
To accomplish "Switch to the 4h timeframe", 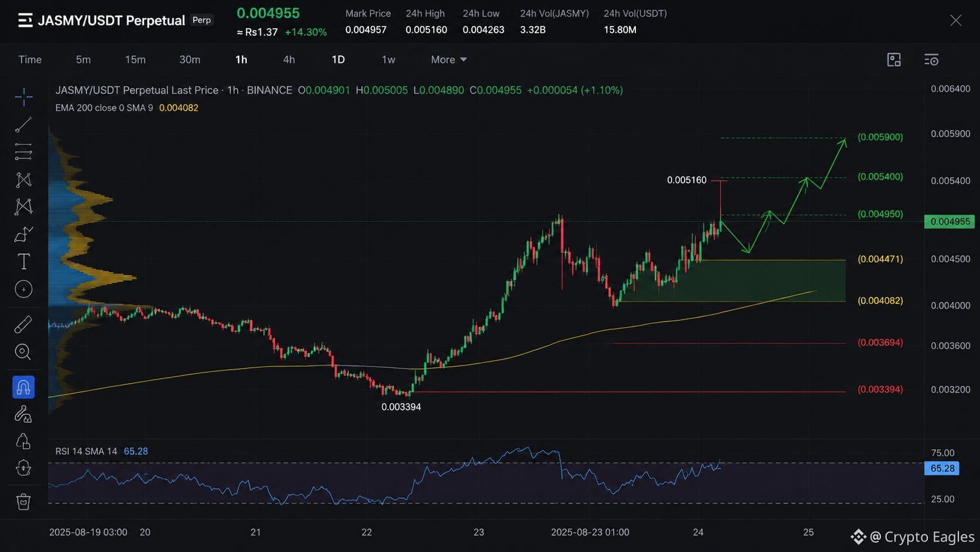I will [x=289, y=60].
